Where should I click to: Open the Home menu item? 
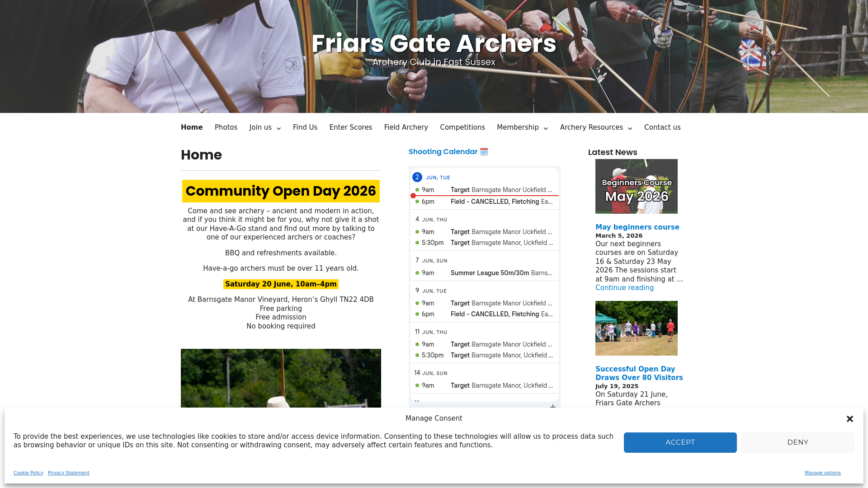click(192, 127)
